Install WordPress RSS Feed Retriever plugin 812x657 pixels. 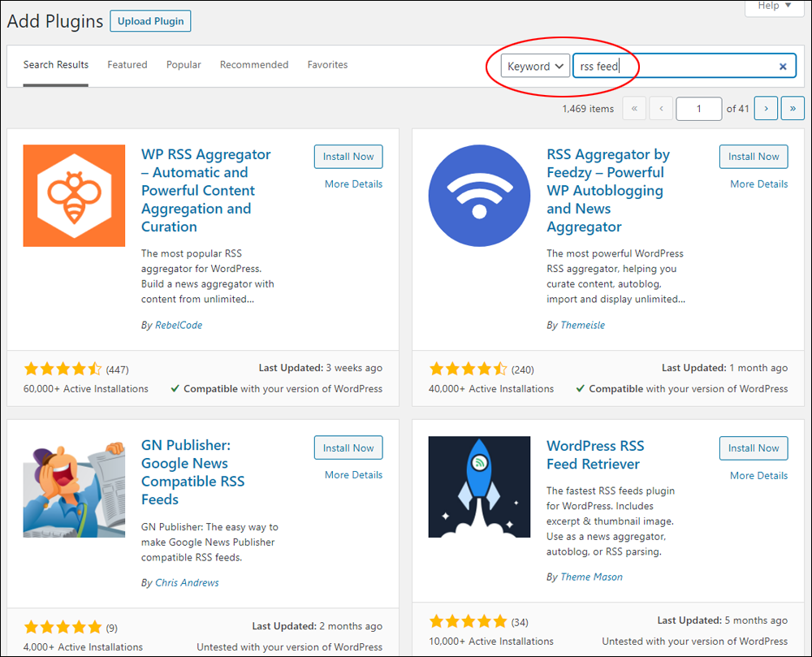[754, 447]
